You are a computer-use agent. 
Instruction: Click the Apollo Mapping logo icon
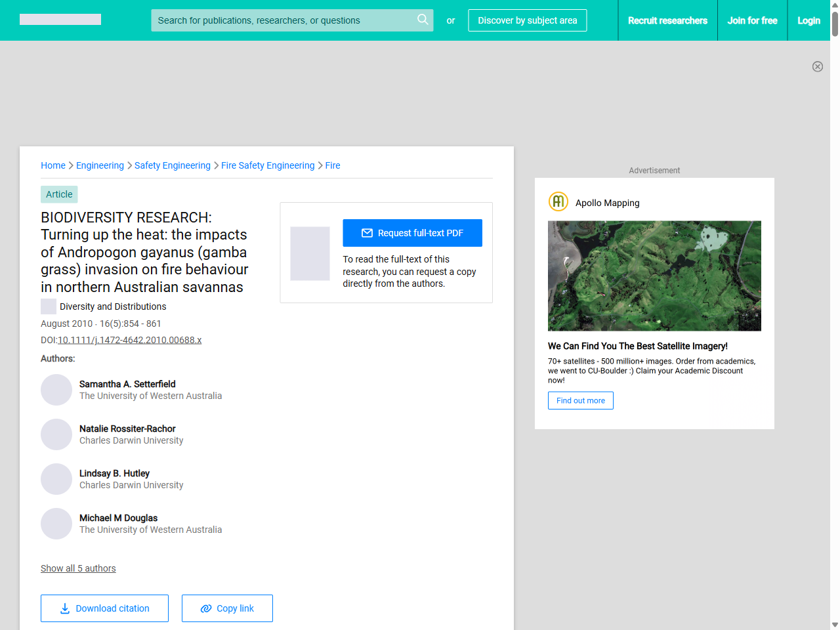[x=558, y=201]
